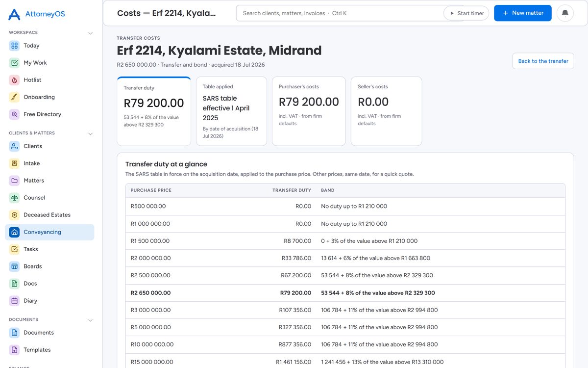Click the Docs file icon
Viewport: 588px width, 368px height.
(x=14, y=284)
